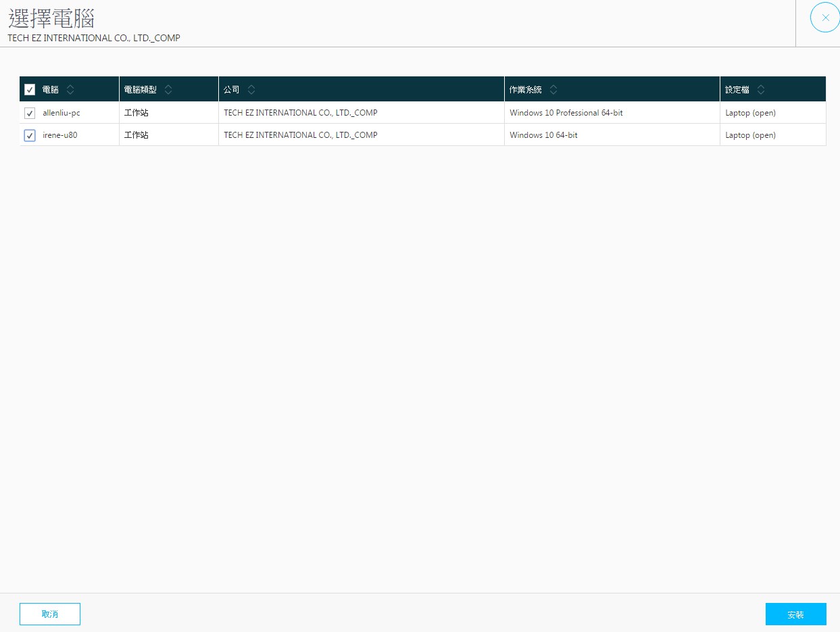Viewport: 840px width, 632px height.
Task: Sort by 電腦 column arrow icon
Action: (70, 89)
